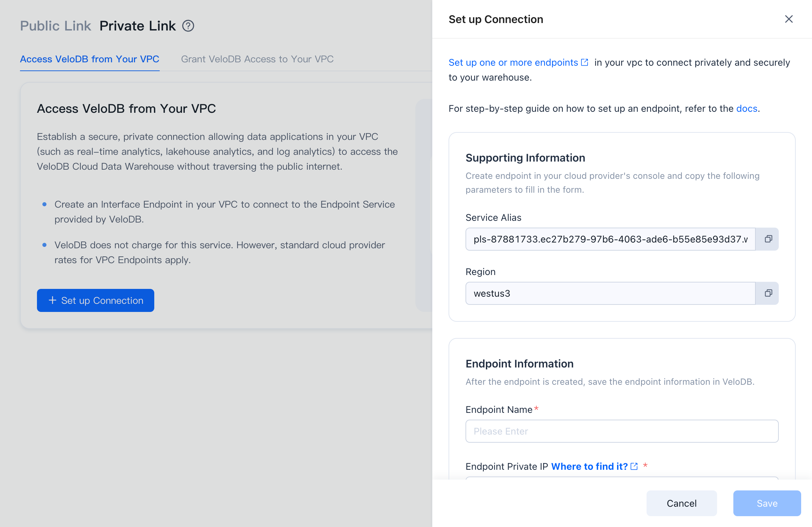The height and width of the screenshot is (527, 812).
Task: Open the endpoints setup external link icon
Action: (585, 62)
